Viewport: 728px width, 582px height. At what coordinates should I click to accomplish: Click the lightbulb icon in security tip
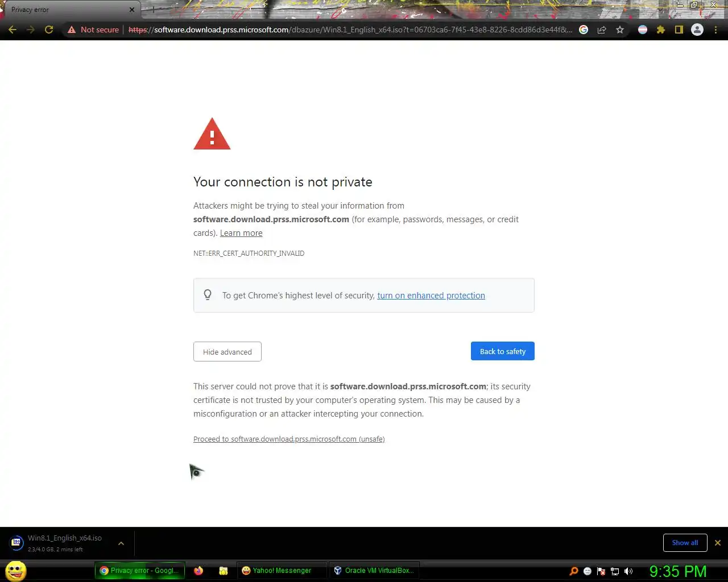208,294
